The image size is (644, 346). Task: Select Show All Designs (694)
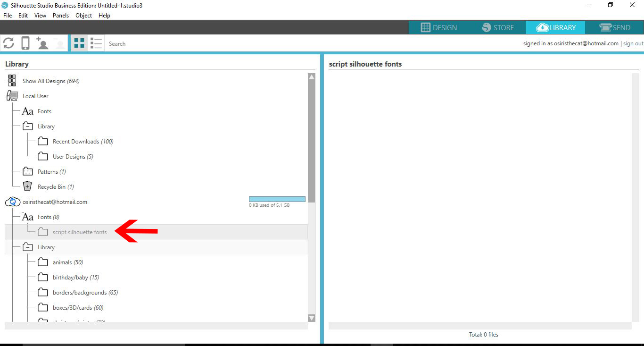coord(51,81)
